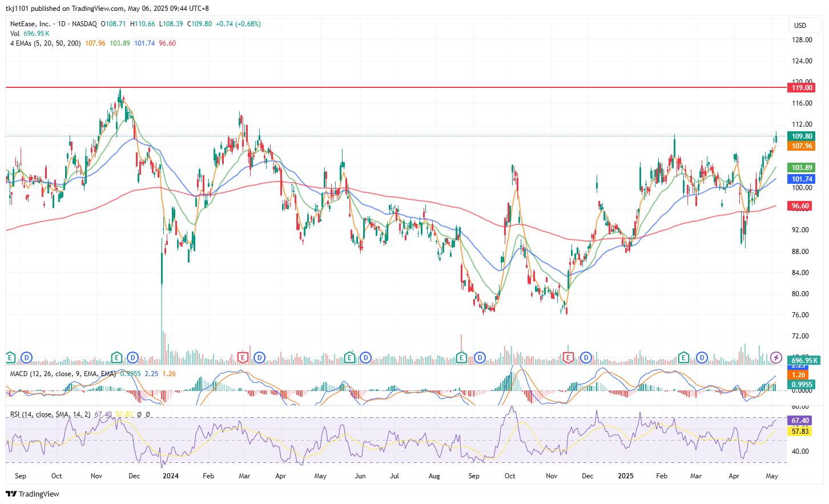Screen dimensions: 829x504
Task: Open the red earnings marker in late February 2024
Action: (243, 358)
